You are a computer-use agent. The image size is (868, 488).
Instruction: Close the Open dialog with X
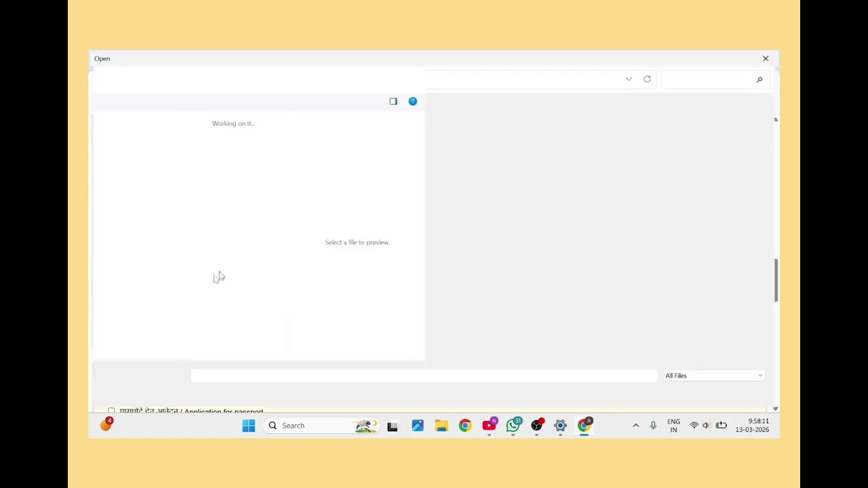coord(766,58)
